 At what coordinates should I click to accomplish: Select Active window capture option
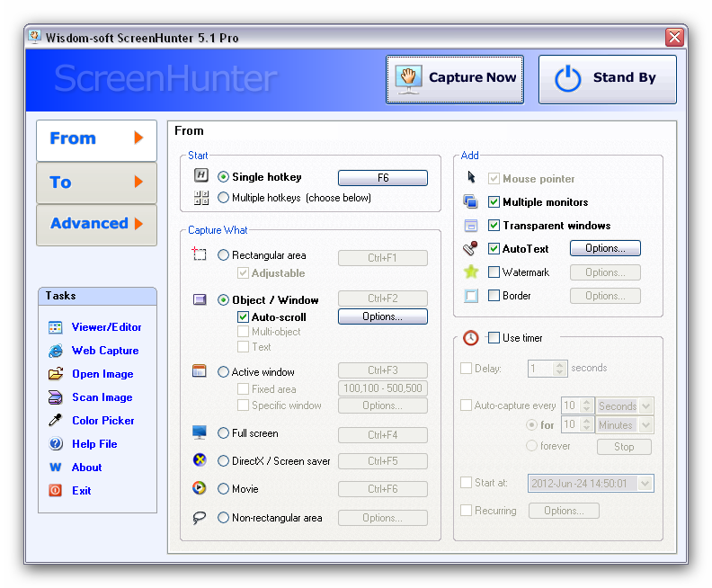223,372
